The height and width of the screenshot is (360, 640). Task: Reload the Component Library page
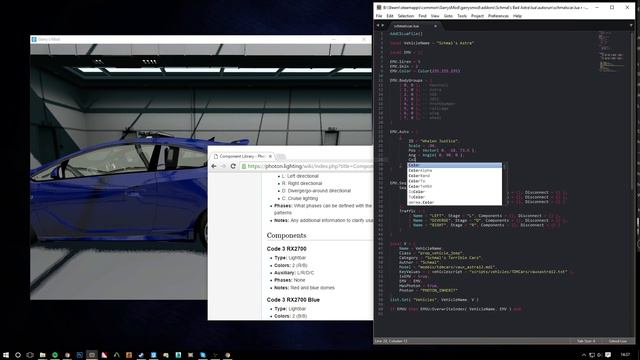tap(233, 166)
